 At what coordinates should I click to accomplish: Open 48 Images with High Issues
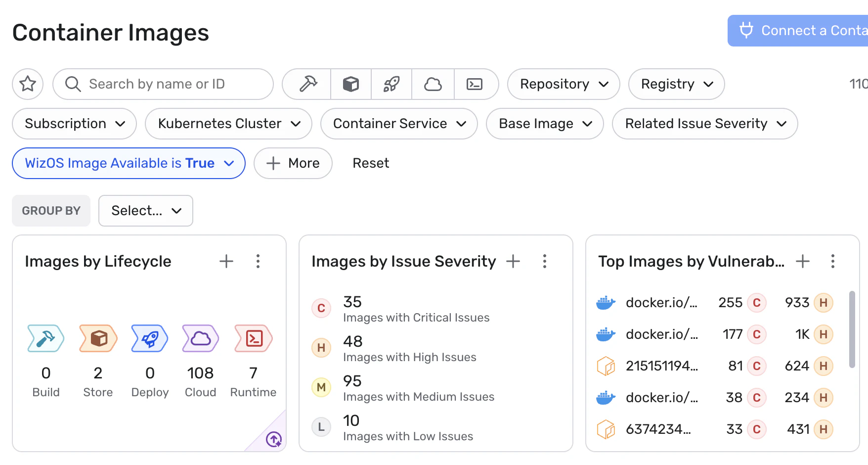pos(410,348)
